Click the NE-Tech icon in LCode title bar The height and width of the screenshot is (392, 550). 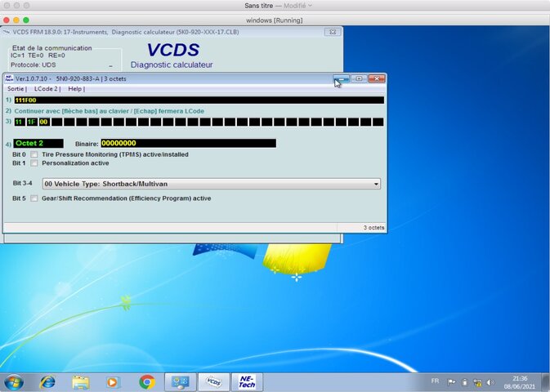[9, 78]
